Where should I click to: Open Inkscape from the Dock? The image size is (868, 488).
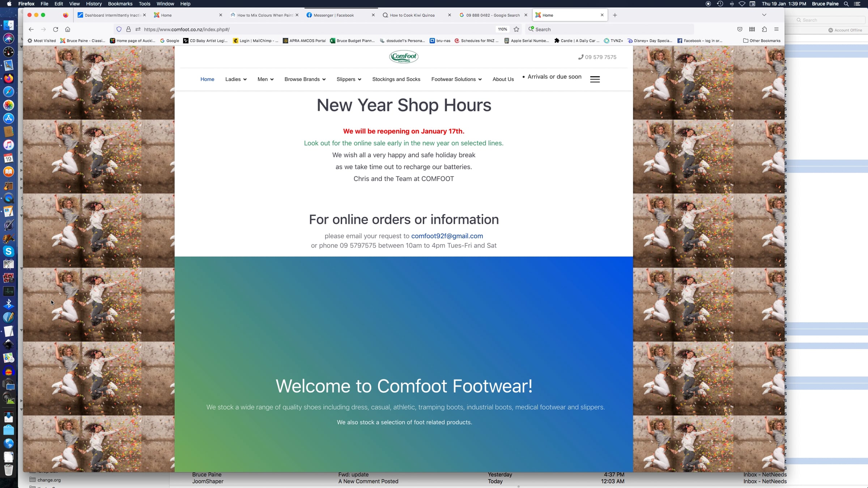tap(9, 344)
